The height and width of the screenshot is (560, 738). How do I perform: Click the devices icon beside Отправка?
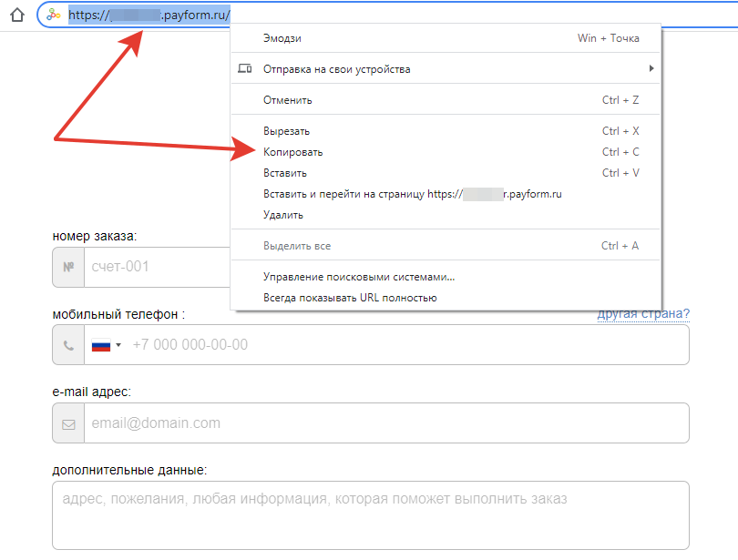[245, 68]
